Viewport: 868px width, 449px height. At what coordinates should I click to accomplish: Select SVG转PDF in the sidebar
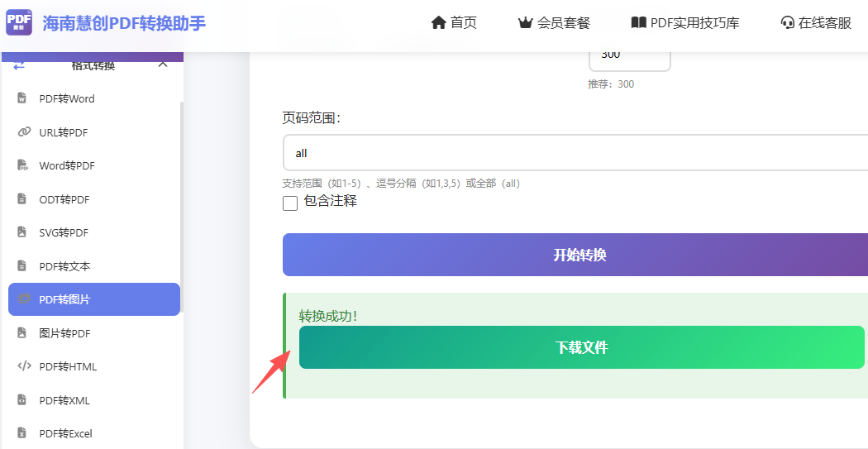(94, 232)
